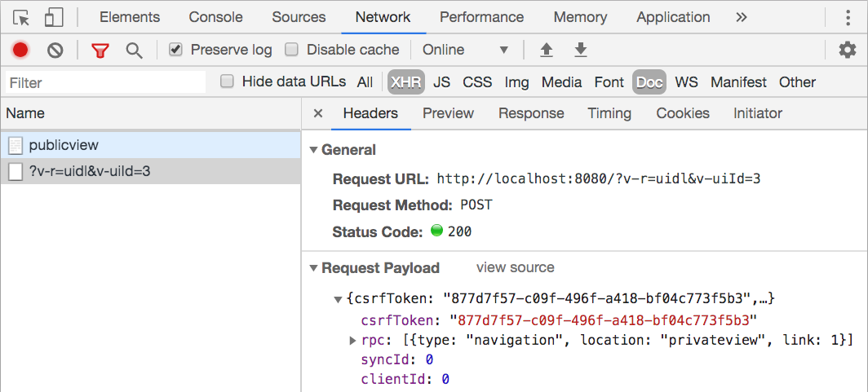Click the view source link
The image size is (868, 392).
pos(515,267)
